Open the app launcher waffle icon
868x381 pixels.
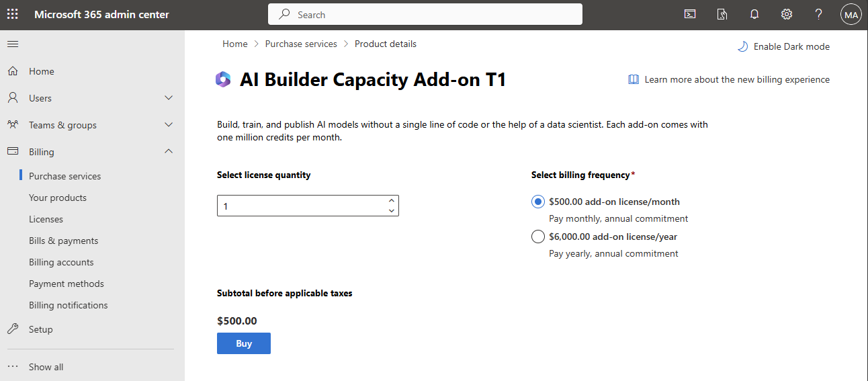pyautogui.click(x=13, y=14)
